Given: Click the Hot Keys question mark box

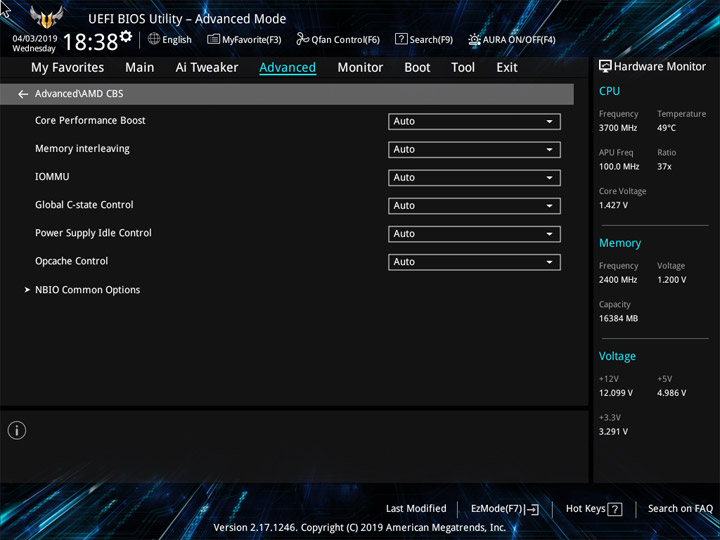Looking at the screenshot, I should (615, 509).
